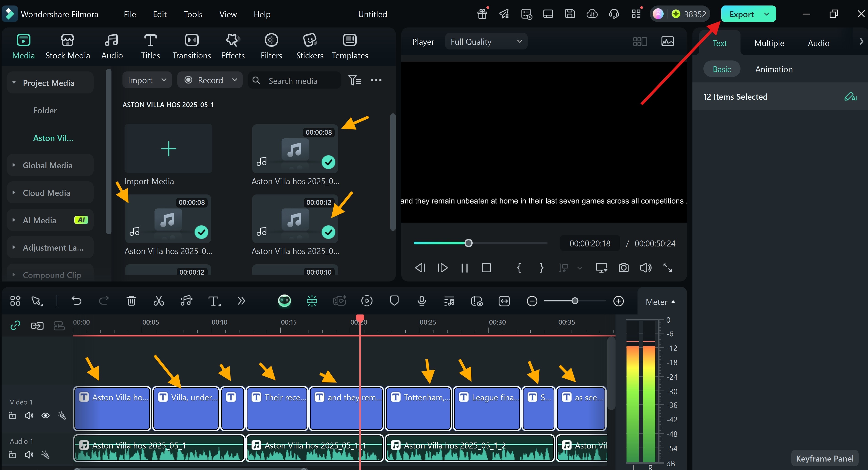
Task: Open the Full Quality dropdown
Action: click(x=486, y=41)
